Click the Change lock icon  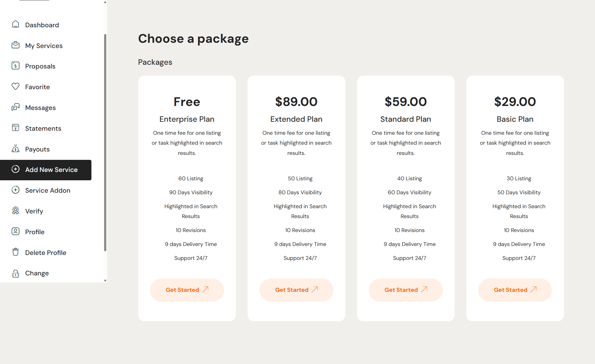pyautogui.click(x=15, y=273)
